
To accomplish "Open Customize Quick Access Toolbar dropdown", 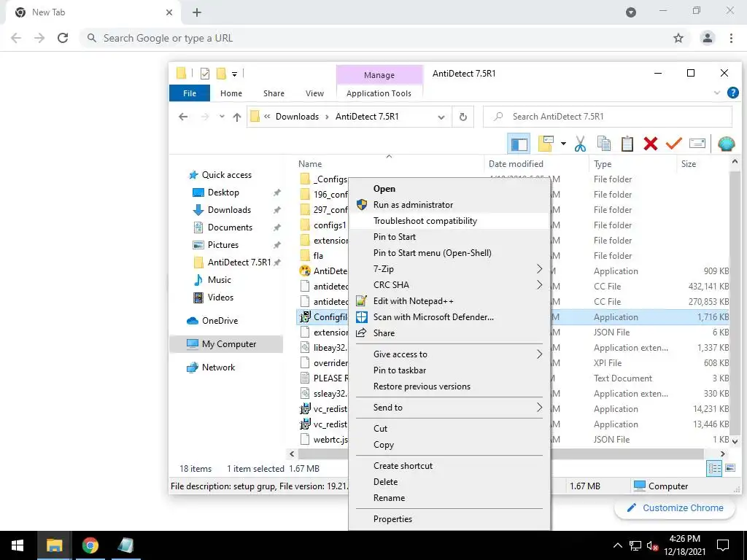I will (234, 74).
